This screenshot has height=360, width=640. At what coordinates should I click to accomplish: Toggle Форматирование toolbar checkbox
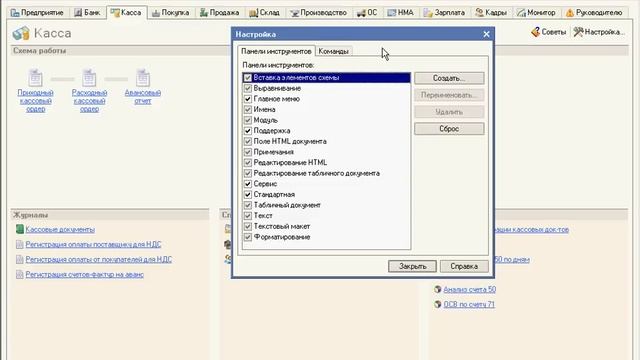pyautogui.click(x=248, y=237)
